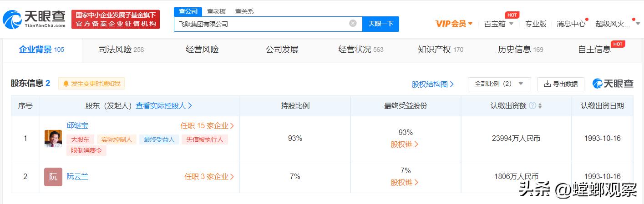Switch to 查公司 search tab
The width and height of the screenshot is (644, 204).
point(188,11)
